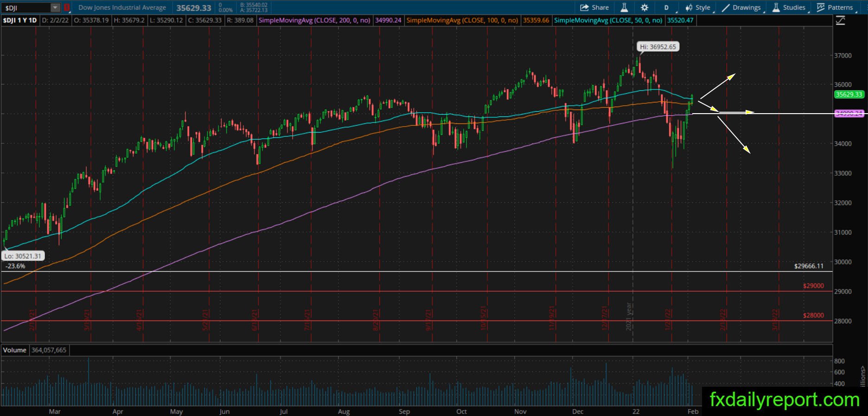This screenshot has height=416, width=868.
Task: Open the flask-shaped studies quick icon
Action: 624,7
